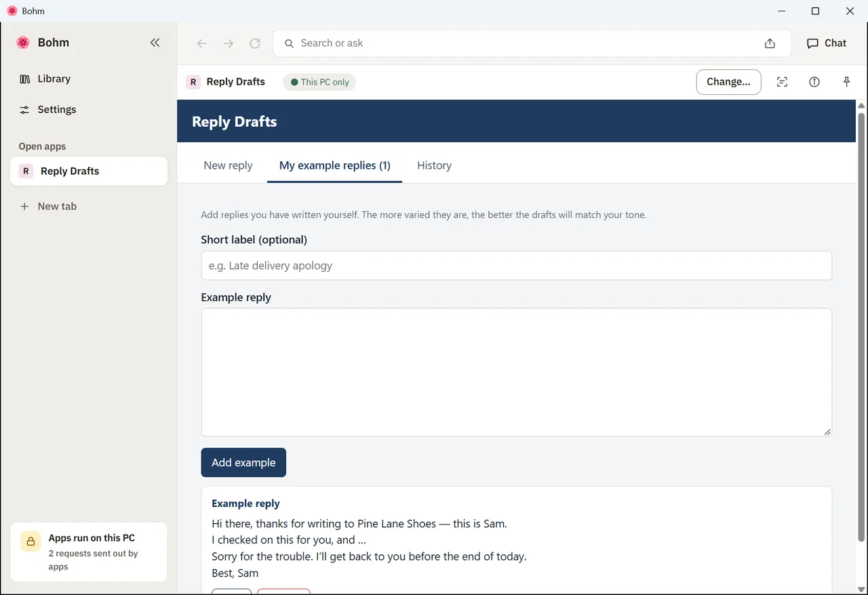Click the Add example button
The height and width of the screenshot is (595, 868).
(243, 463)
